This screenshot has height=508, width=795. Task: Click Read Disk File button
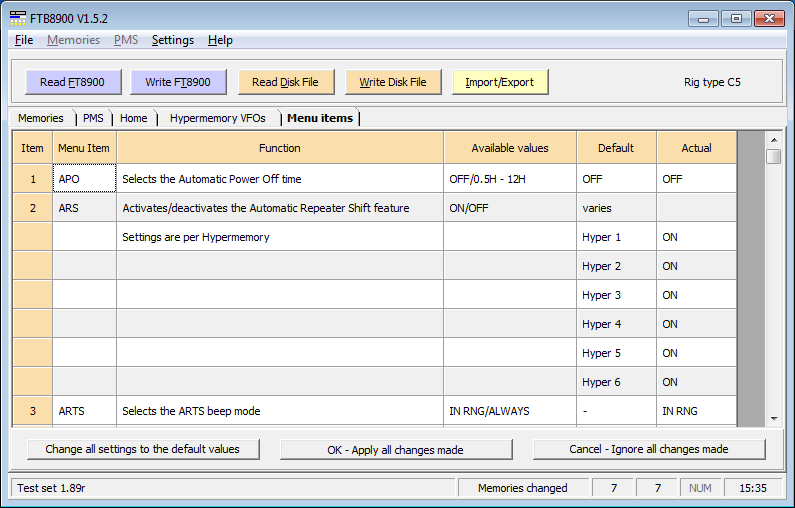[x=285, y=82]
